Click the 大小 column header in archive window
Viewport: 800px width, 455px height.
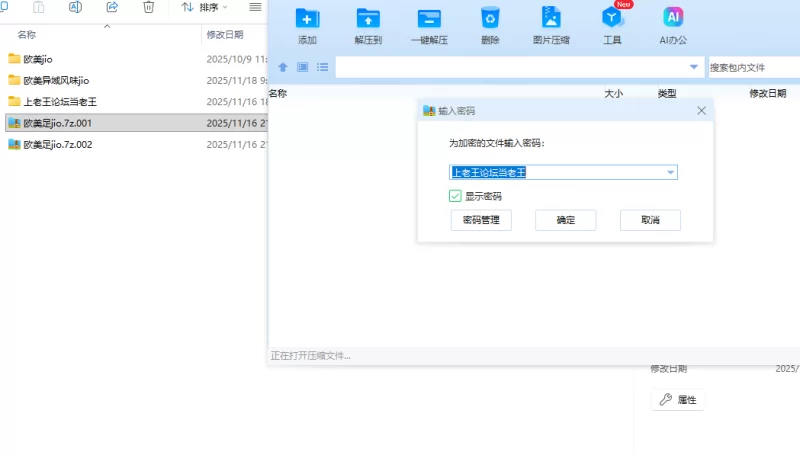point(613,93)
